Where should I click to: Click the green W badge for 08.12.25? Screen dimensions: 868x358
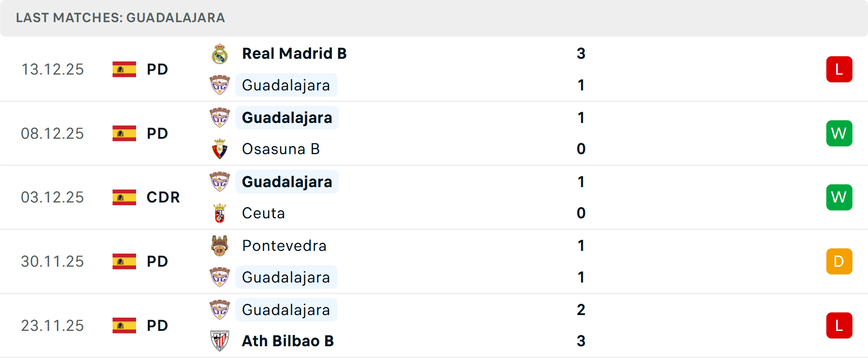pos(839,133)
